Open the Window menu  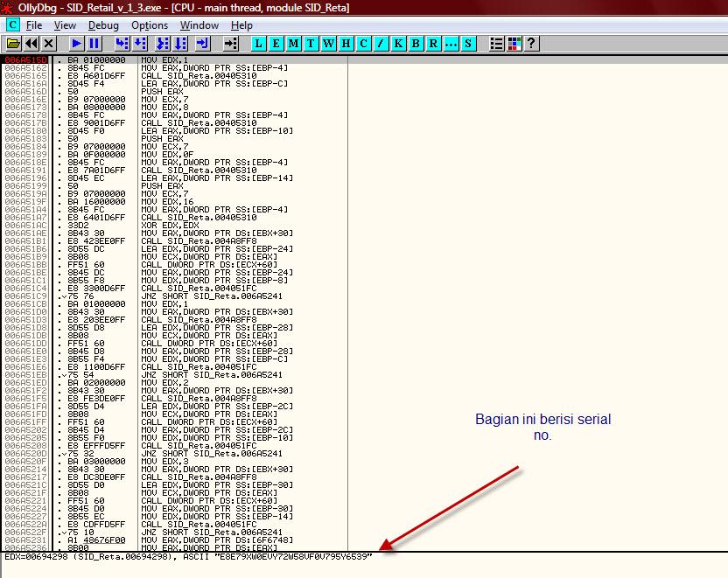click(x=199, y=25)
